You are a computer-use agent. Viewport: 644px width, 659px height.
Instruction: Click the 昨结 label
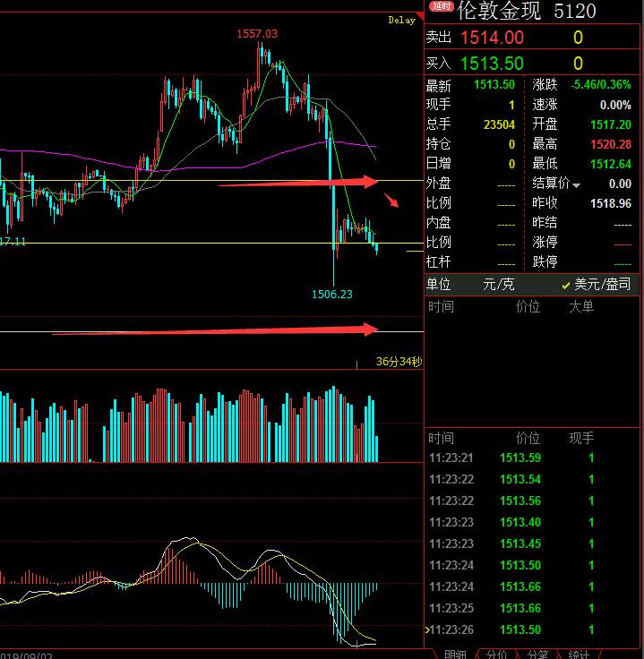[545, 222]
